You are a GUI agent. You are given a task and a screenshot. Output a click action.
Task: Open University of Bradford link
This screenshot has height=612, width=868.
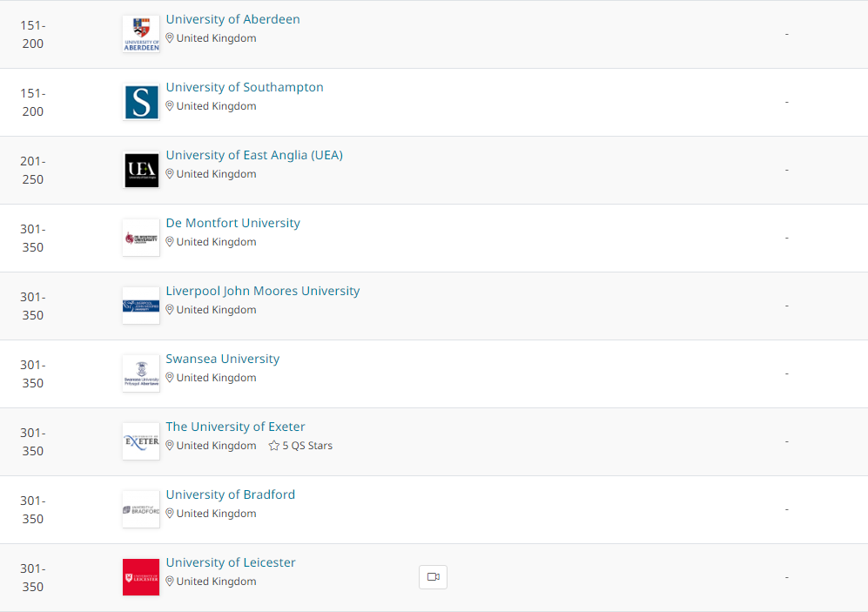click(231, 494)
